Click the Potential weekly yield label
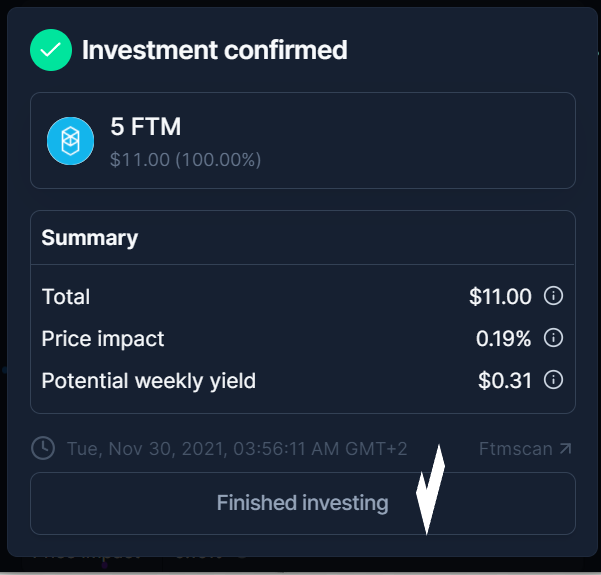Viewport: 601px width, 575px height. pyautogui.click(x=149, y=381)
